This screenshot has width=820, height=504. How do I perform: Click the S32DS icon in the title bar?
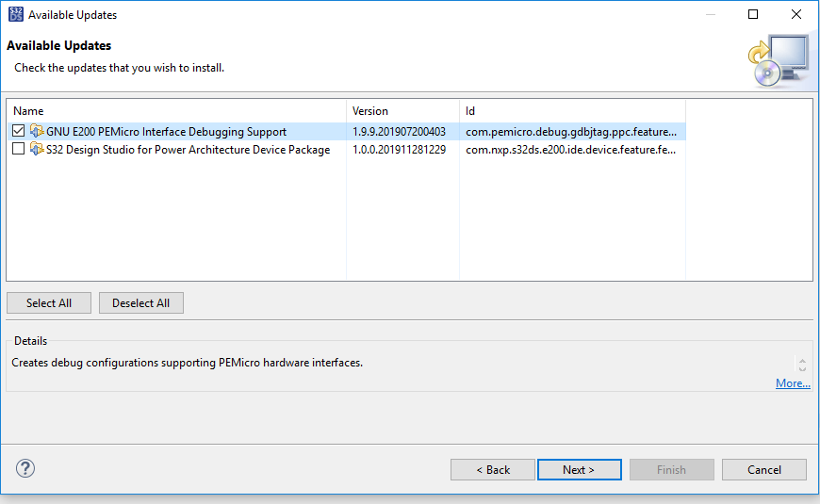16,15
